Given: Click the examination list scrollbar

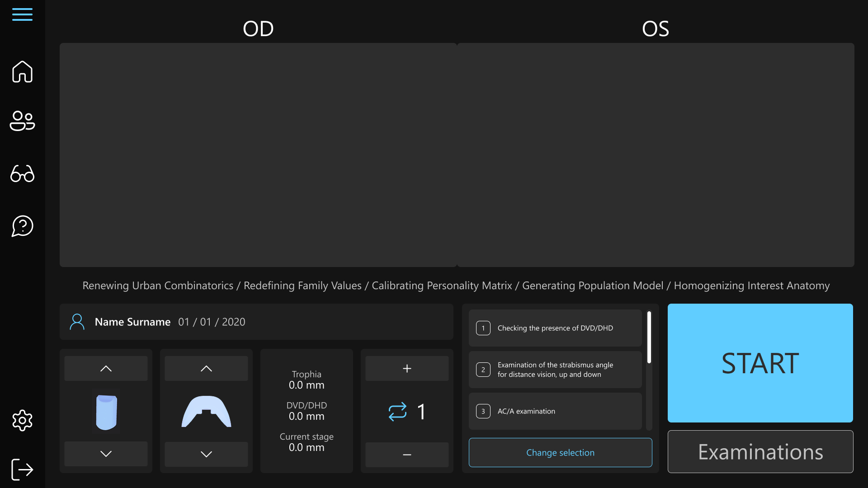Looking at the screenshot, I should point(649,337).
